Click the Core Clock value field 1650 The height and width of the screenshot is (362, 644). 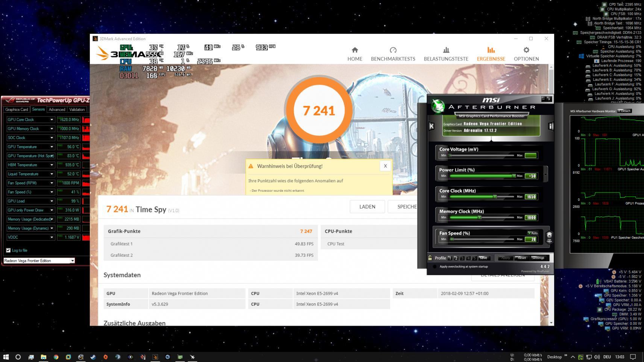pyautogui.click(x=531, y=197)
